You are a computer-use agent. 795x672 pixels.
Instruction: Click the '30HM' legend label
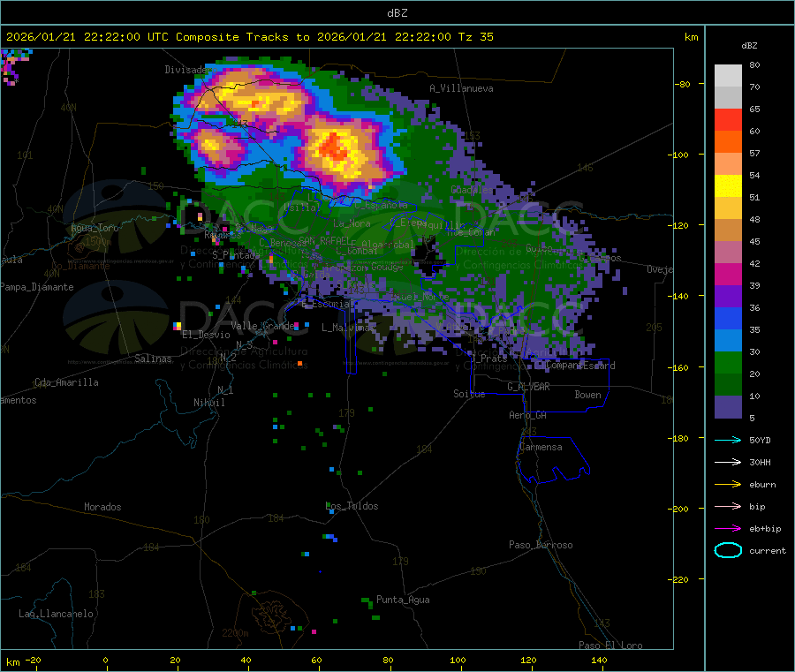[760, 462]
